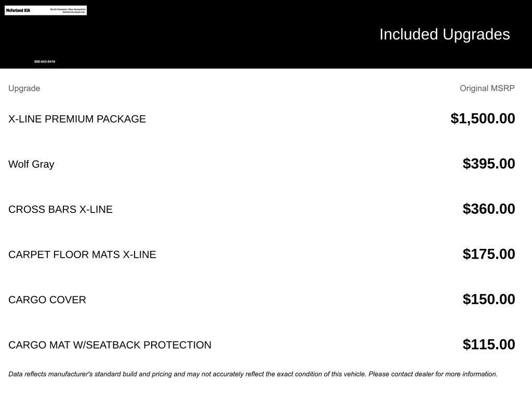The height and width of the screenshot is (399, 532).
Task: Select the CARGO COVER upgrade label
Action: 47,300
